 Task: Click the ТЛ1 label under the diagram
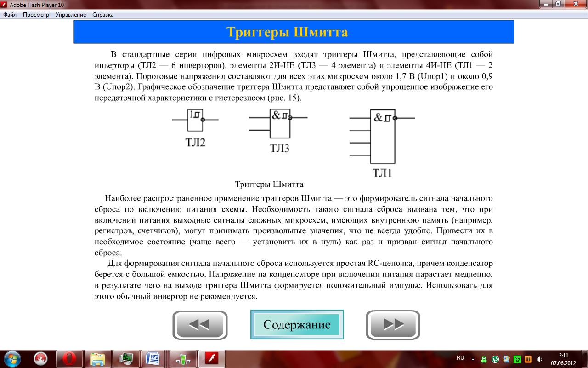[x=383, y=173]
